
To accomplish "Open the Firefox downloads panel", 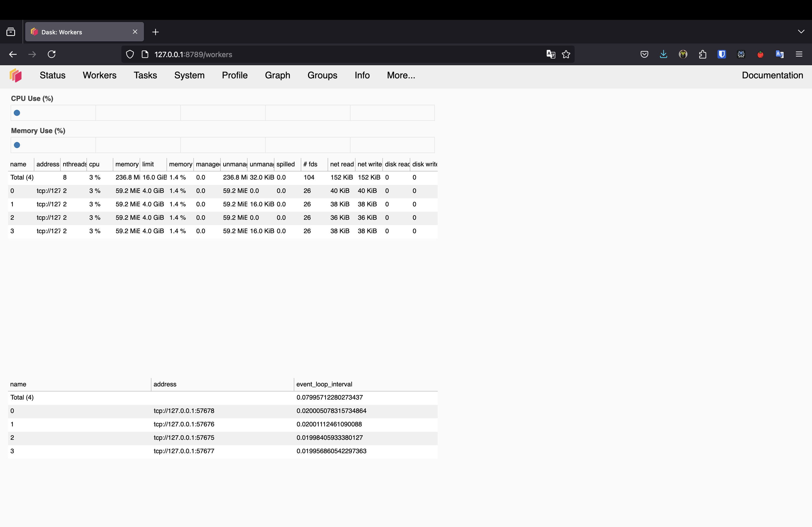I will tap(663, 54).
